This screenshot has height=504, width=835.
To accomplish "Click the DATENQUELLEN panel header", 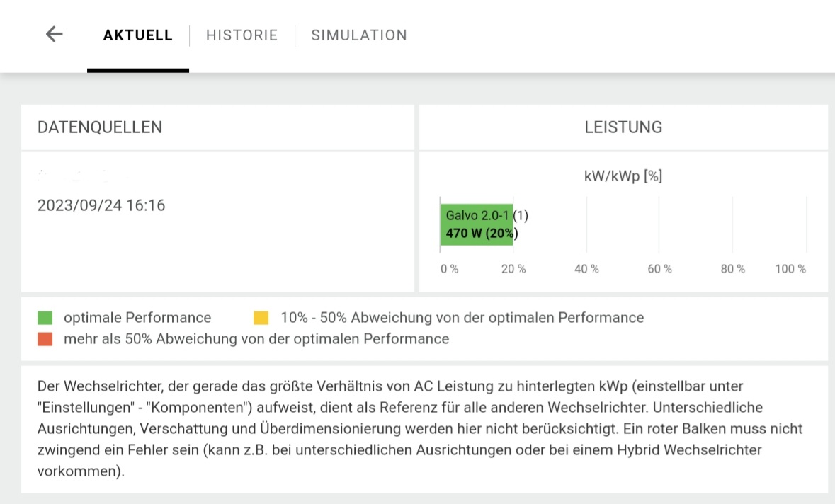I will [100, 127].
